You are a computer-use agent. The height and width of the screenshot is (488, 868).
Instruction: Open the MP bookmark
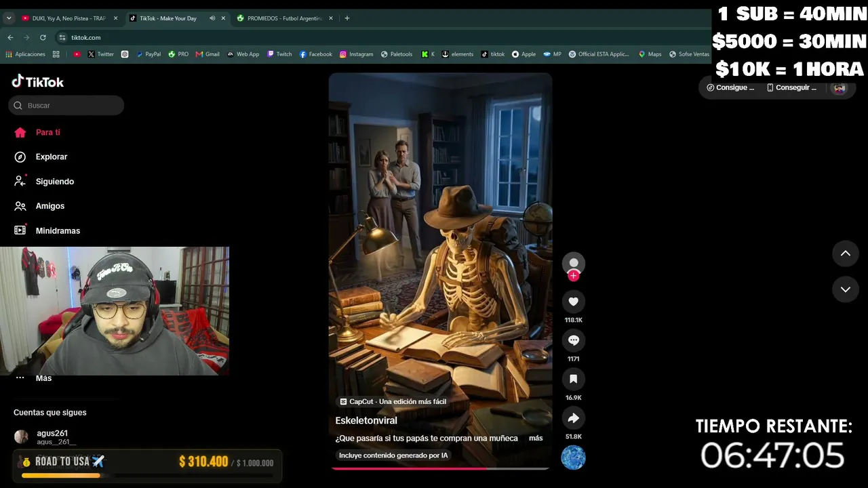552,54
